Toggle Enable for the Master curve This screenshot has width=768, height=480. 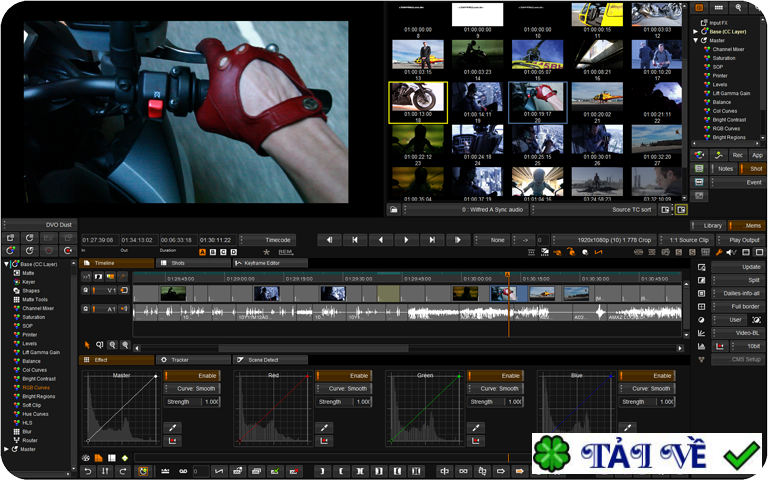190,375
